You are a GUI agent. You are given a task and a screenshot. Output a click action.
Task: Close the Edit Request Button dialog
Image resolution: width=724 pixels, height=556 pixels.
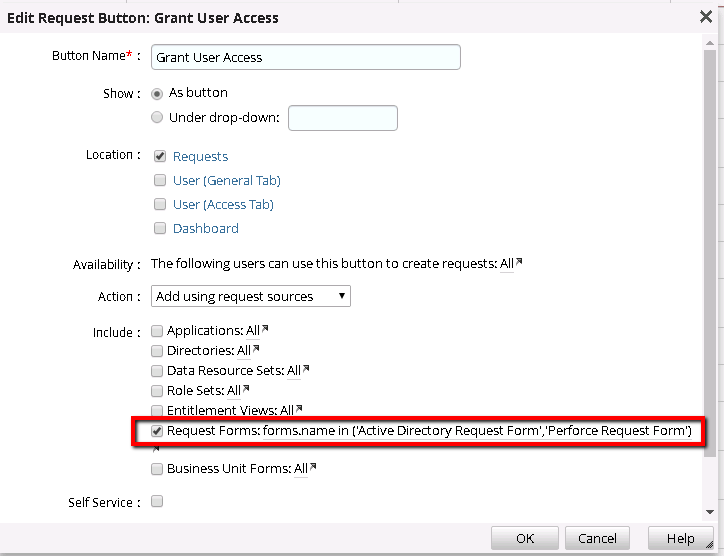point(706,17)
